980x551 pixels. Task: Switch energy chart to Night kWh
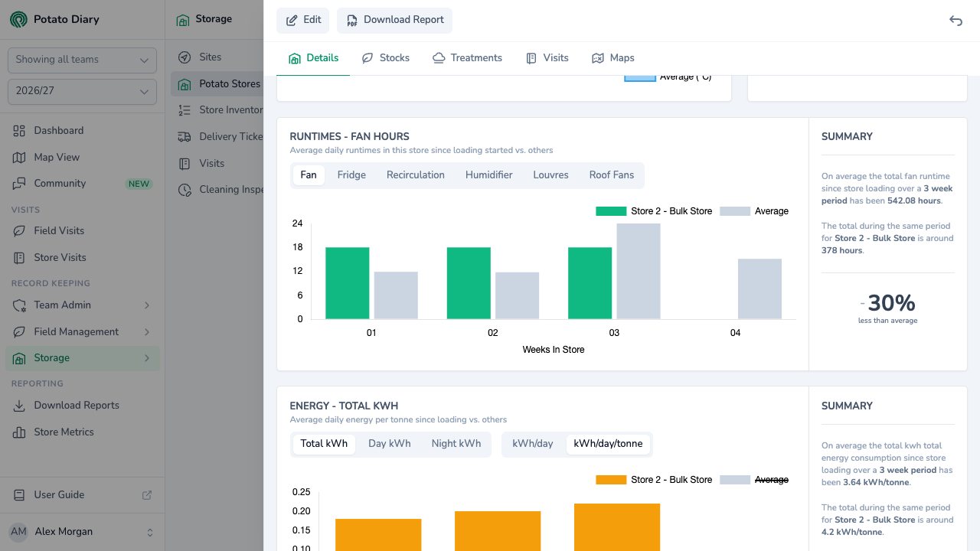456,444
